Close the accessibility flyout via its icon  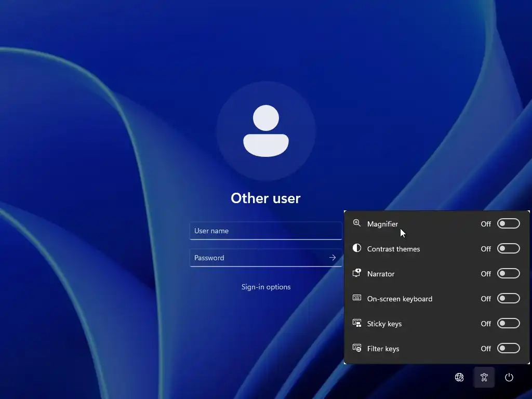coord(484,377)
